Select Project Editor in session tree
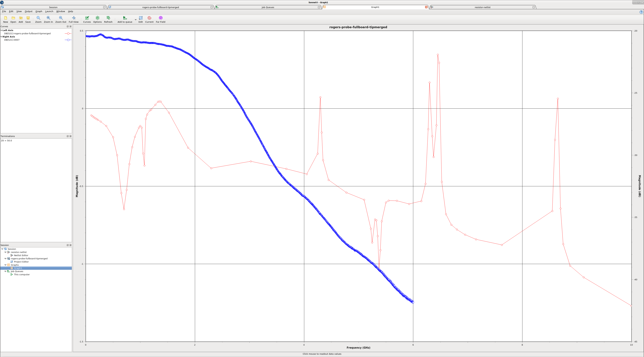This screenshot has height=357, width=644. 21,262
